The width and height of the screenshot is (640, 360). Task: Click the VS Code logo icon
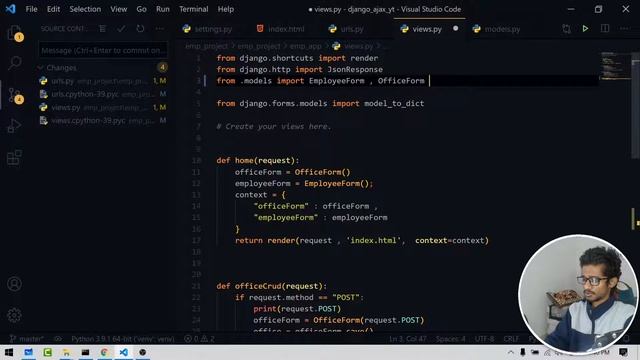click(11, 9)
